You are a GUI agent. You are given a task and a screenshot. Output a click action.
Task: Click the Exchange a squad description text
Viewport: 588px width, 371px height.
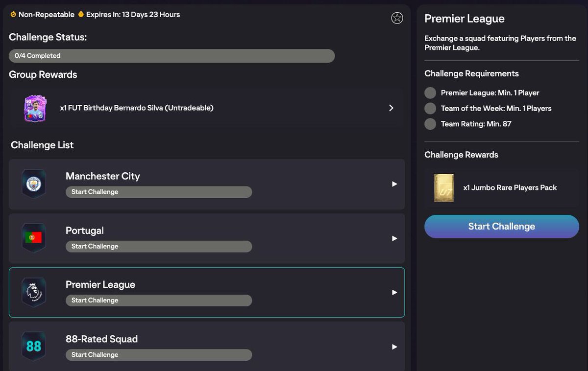(x=500, y=43)
